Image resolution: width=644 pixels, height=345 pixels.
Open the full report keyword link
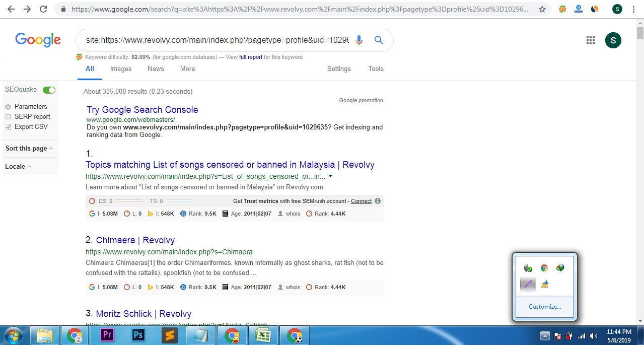click(x=251, y=57)
